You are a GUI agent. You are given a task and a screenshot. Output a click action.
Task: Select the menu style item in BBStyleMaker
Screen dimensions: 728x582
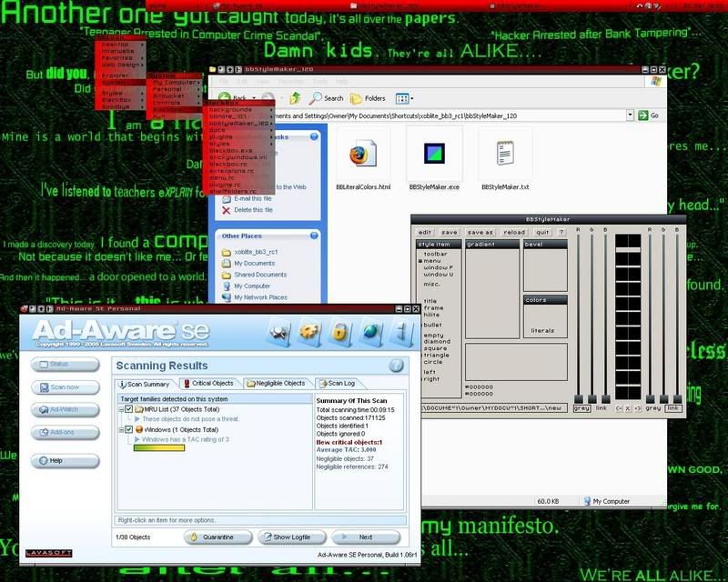click(x=432, y=261)
